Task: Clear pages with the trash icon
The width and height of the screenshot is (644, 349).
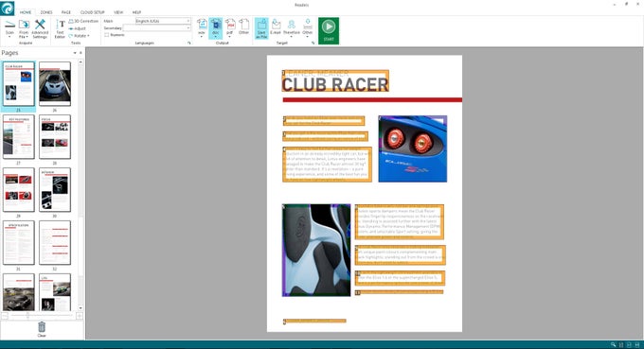Action: 42,329
